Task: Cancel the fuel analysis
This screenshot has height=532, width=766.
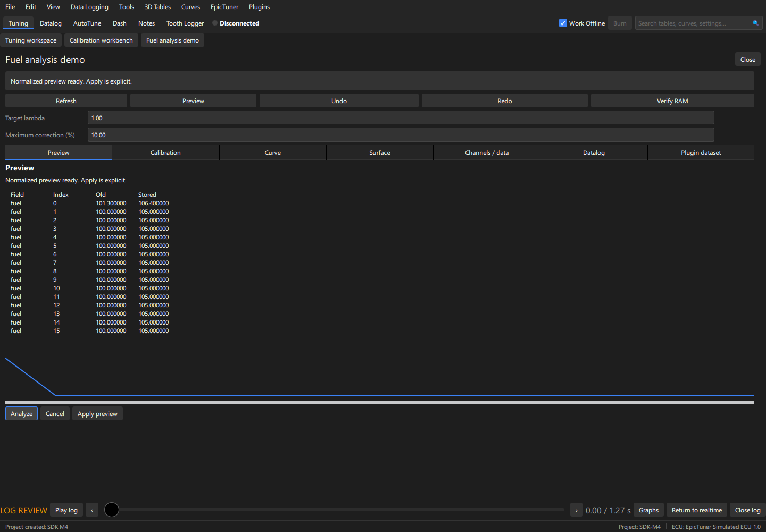Action: pos(55,414)
